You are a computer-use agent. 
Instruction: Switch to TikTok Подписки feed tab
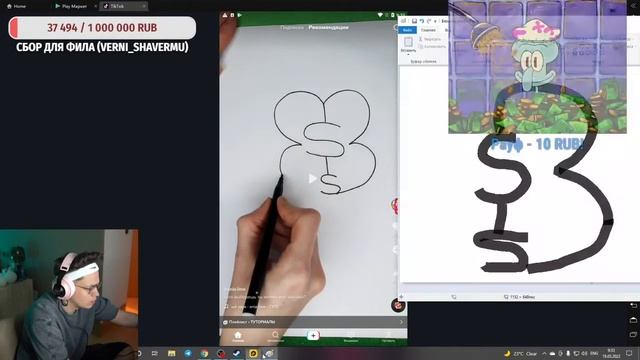point(292,27)
